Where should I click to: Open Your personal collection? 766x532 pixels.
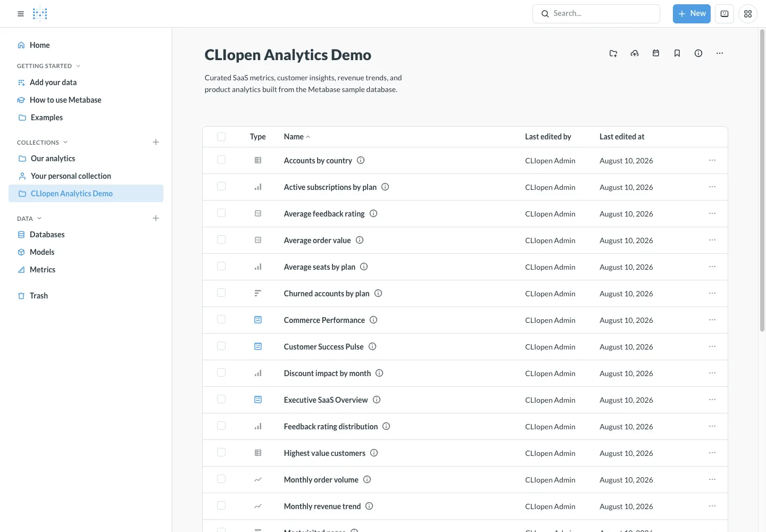pyautogui.click(x=86, y=176)
